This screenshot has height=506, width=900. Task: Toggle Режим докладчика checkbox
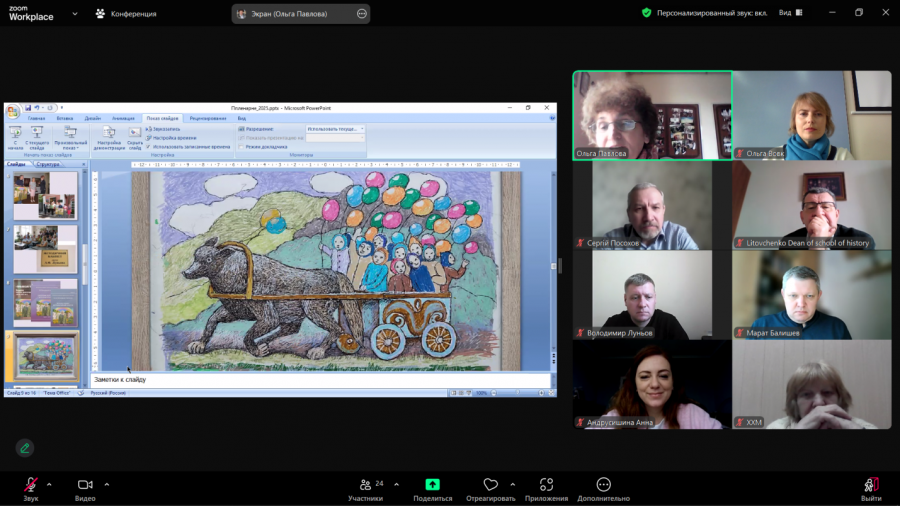[241, 147]
